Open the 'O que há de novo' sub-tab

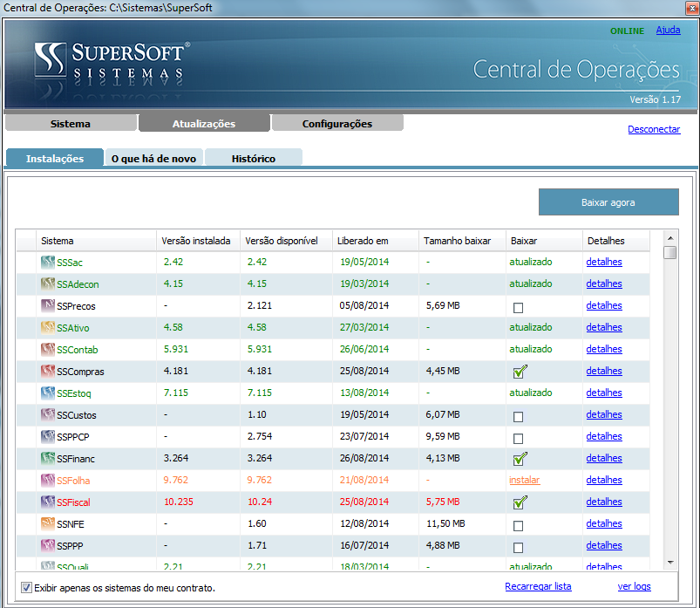[153, 158]
